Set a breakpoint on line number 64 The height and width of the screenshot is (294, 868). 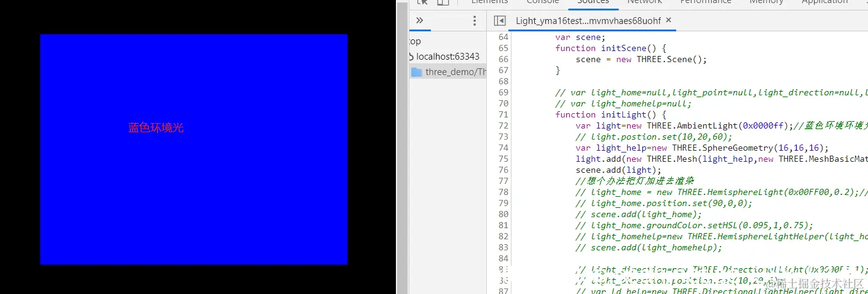pos(503,37)
